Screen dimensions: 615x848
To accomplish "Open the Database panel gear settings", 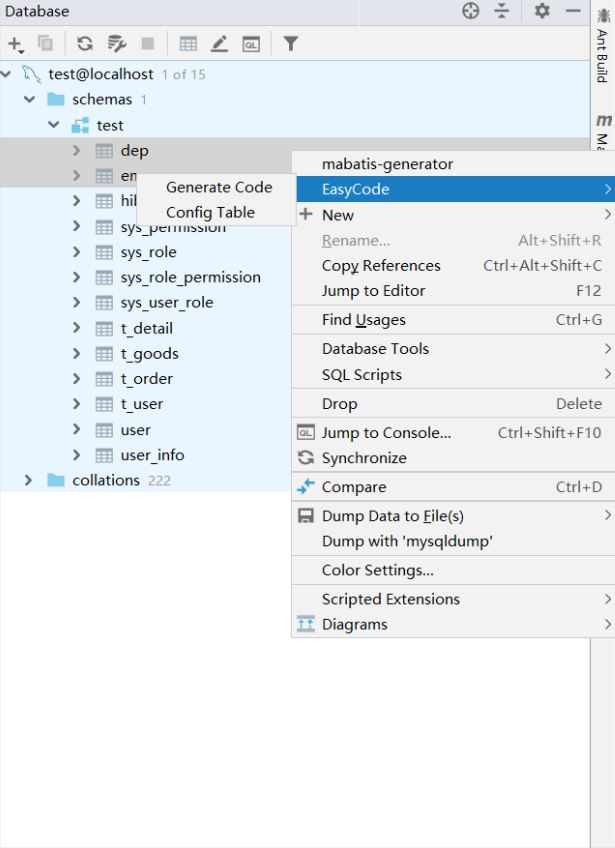I will (x=542, y=11).
